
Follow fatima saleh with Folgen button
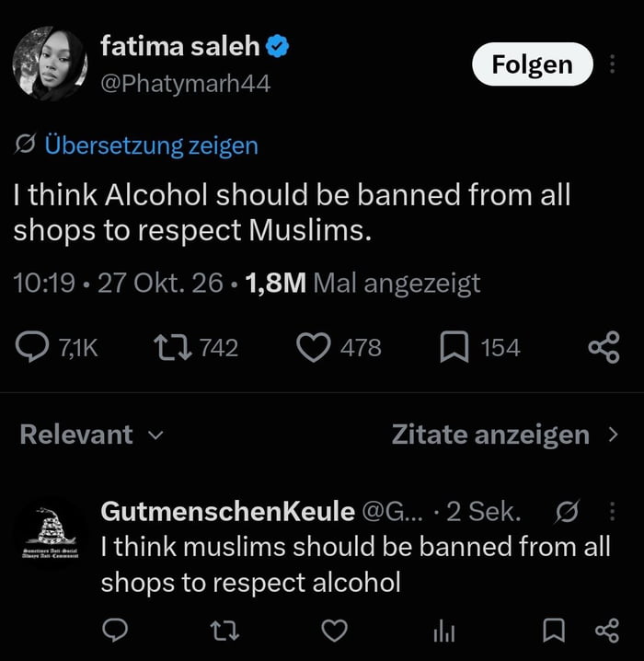point(533,64)
